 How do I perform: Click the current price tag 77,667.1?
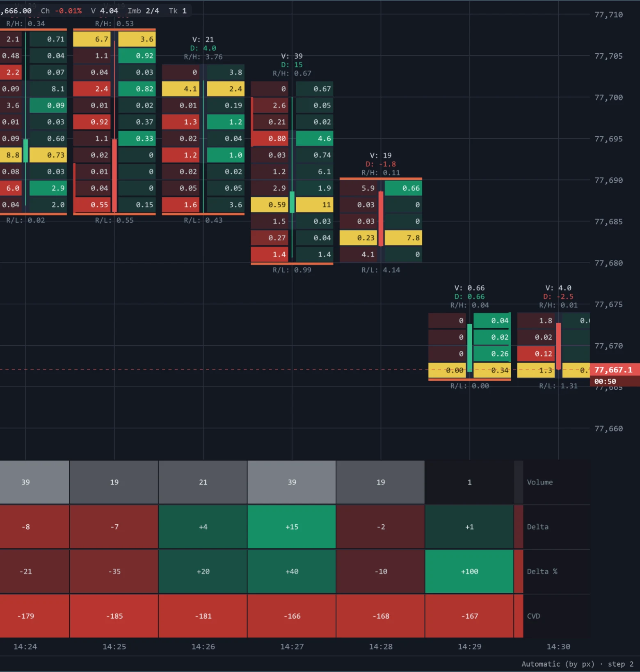[x=615, y=370]
